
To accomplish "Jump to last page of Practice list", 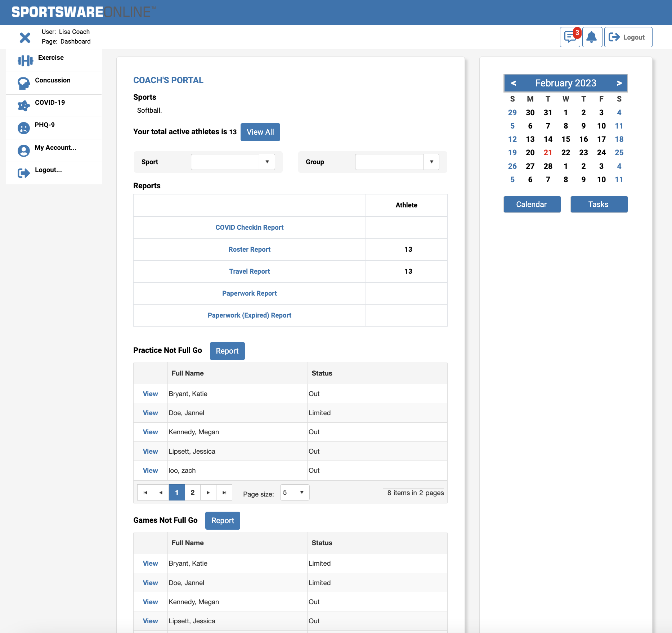I will (224, 492).
